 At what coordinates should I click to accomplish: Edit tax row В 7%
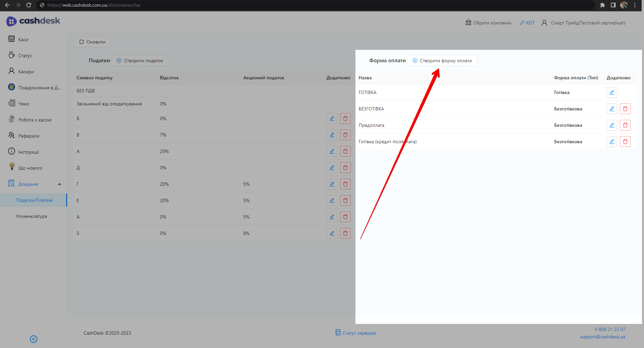coord(332,135)
